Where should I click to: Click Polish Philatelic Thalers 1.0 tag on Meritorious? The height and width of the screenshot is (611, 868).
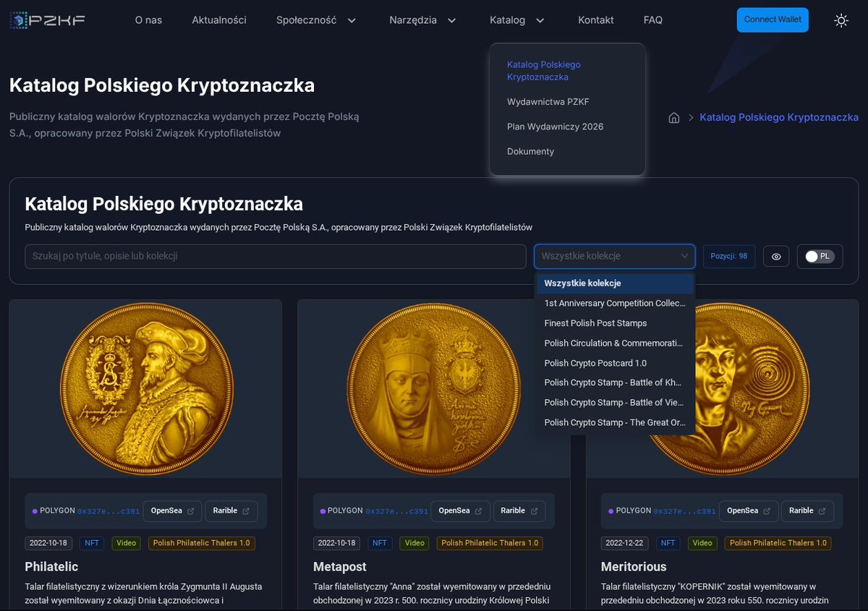point(778,543)
